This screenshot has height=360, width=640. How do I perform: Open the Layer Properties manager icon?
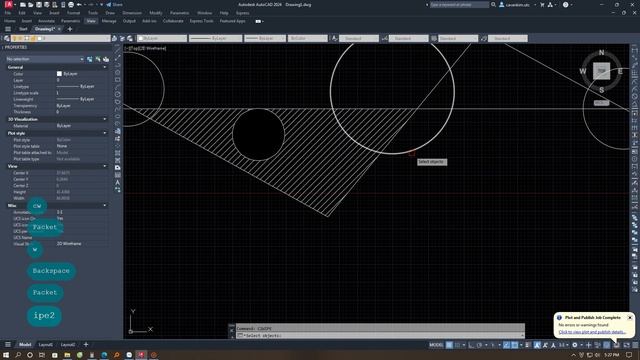[x=7, y=38]
